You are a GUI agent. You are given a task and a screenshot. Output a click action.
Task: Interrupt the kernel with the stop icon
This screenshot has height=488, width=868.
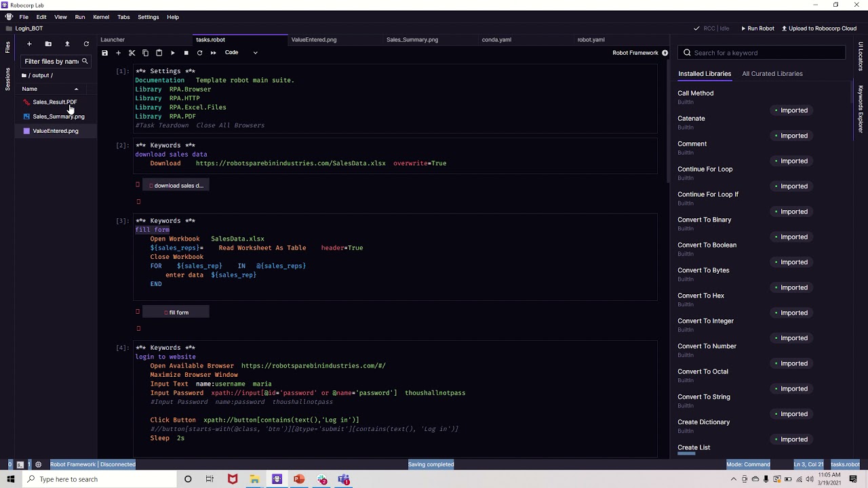(x=186, y=53)
